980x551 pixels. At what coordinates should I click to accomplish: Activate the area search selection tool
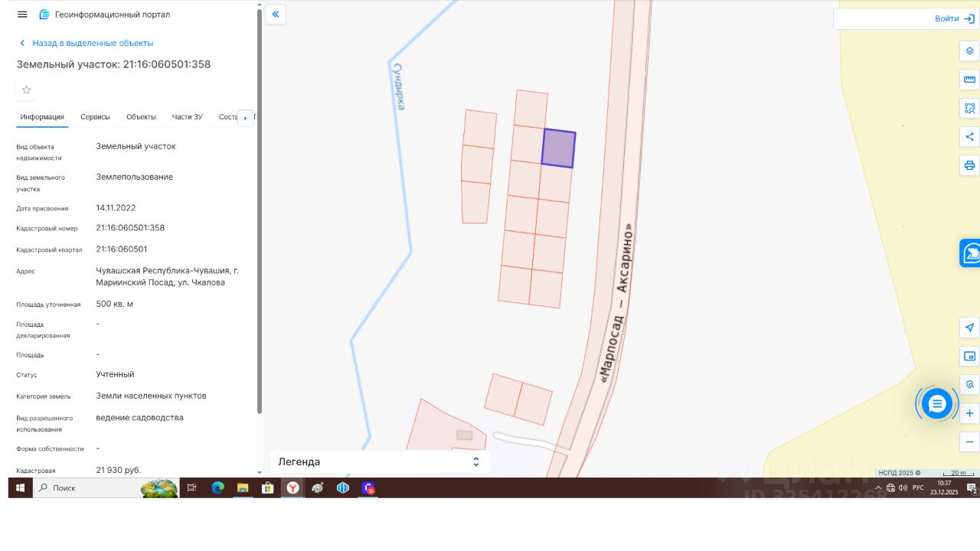point(969,109)
